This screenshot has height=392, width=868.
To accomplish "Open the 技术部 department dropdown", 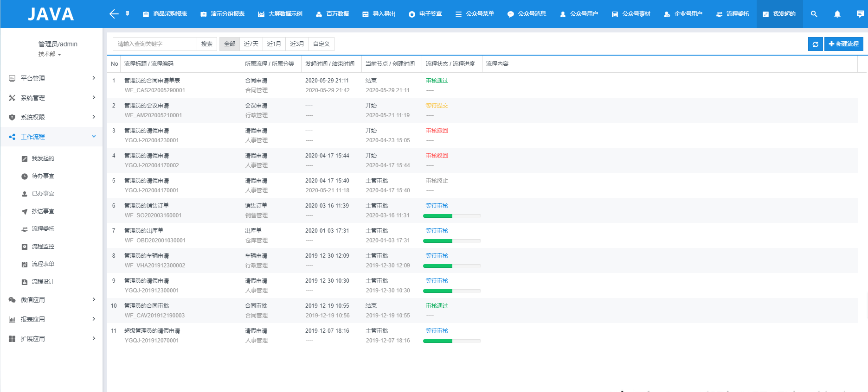I will (x=50, y=54).
